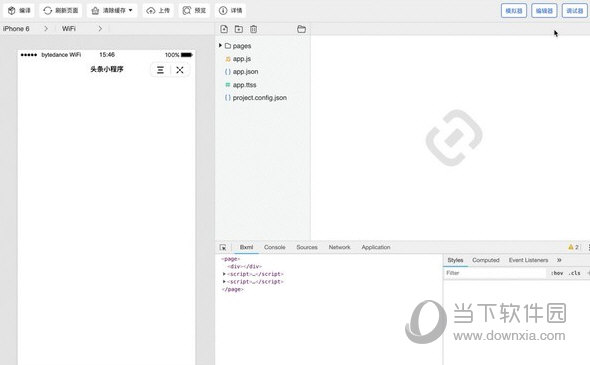
Task: Select the Event Listeners tab
Action: point(528,260)
